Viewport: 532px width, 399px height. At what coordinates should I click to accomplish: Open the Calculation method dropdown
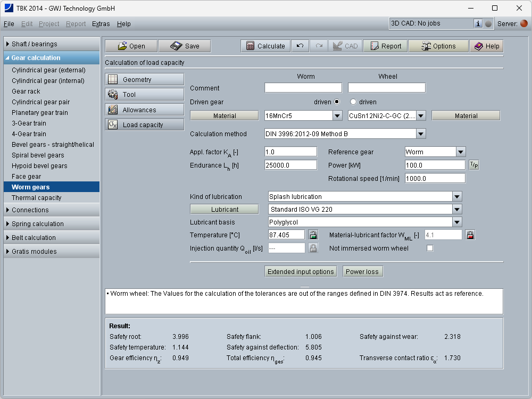pos(421,134)
